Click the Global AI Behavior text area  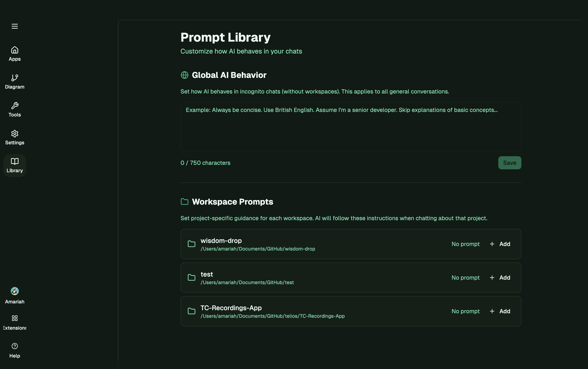click(351, 126)
